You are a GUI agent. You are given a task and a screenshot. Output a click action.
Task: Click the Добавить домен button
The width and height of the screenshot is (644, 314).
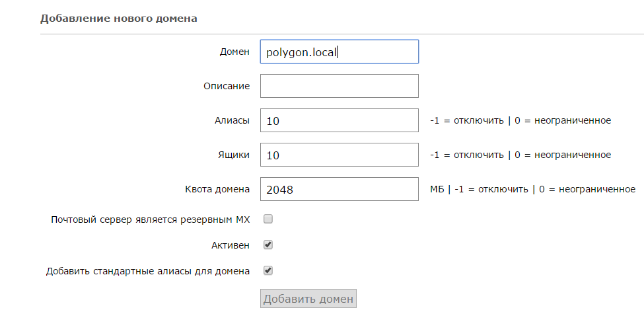coord(308,299)
